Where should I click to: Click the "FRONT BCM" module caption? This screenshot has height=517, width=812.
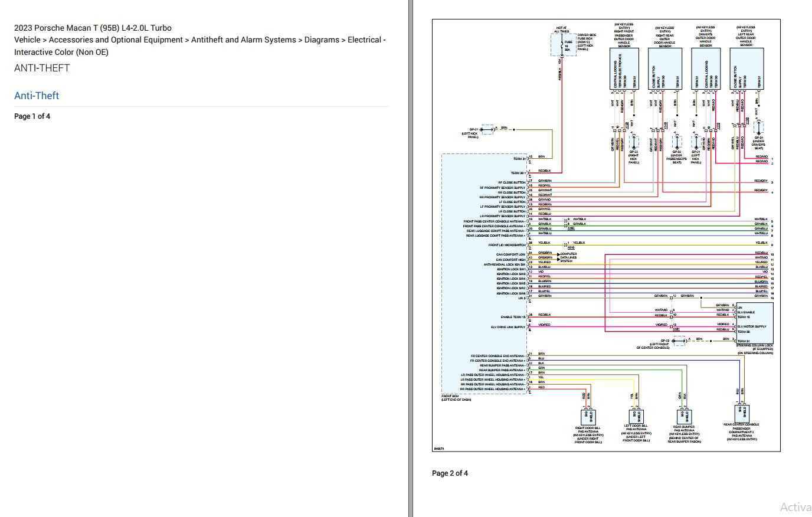pyautogui.click(x=450, y=396)
